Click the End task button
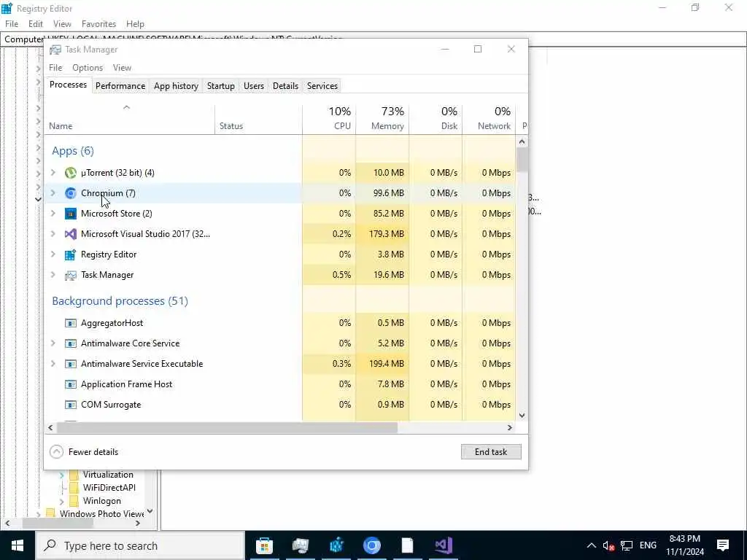The height and width of the screenshot is (560, 747). pyautogui.click(x=491, y=452)
